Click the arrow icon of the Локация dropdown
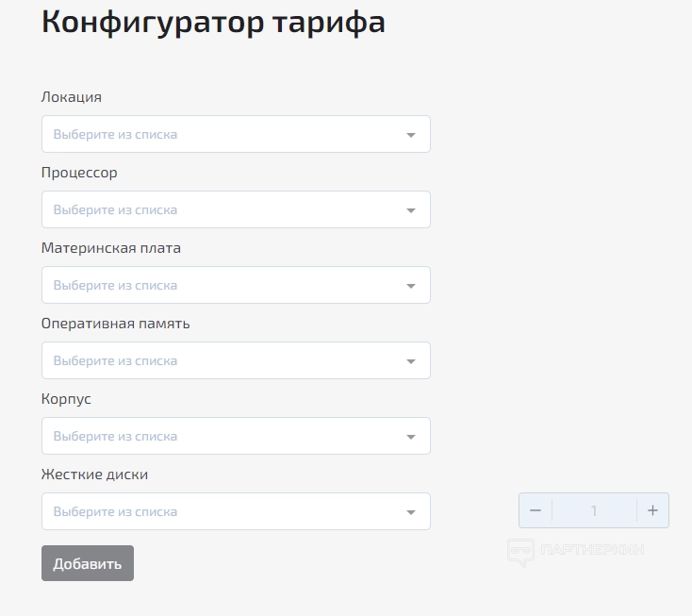The height and width of the screenshot is (616, 692). [411, 135]
